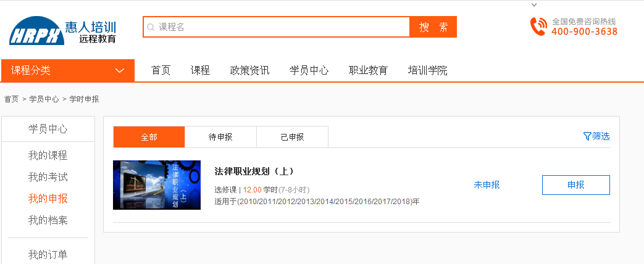Click the magnifier icon in search box
This screenshot has width=644, height=264.
151,27
